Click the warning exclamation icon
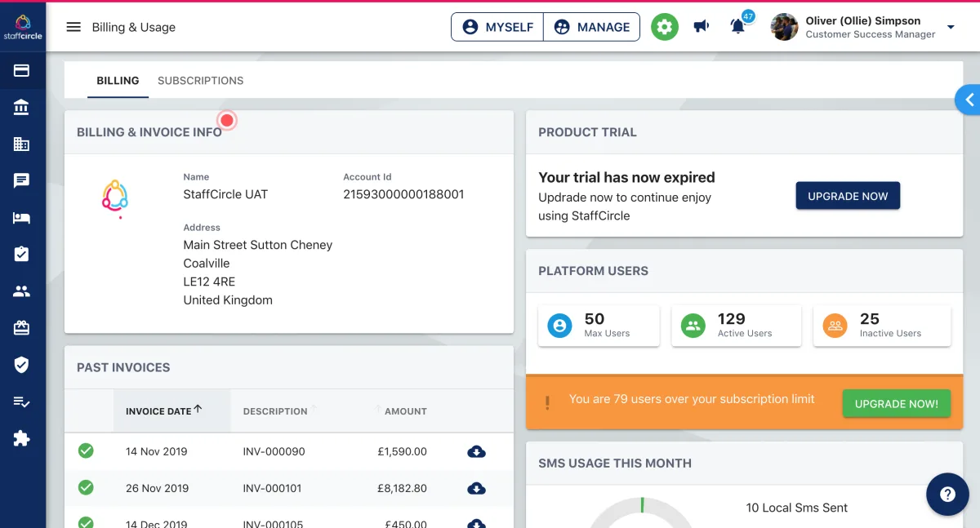Viewport: 980px width, 528px height. coord(547,402)
